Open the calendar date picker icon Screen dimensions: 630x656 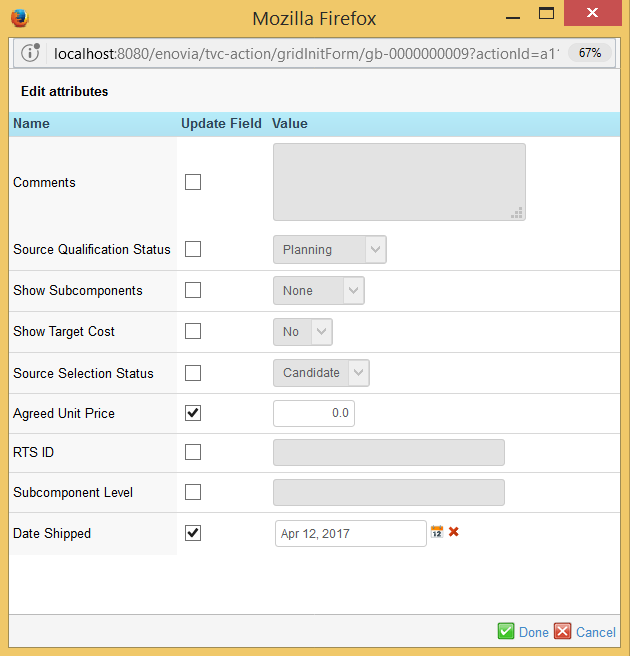(x=437, y=532)
